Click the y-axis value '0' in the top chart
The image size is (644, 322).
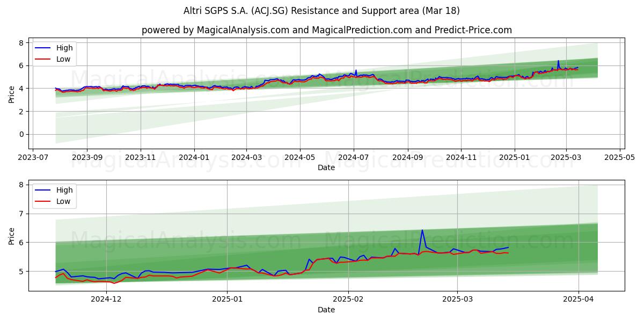20,134
